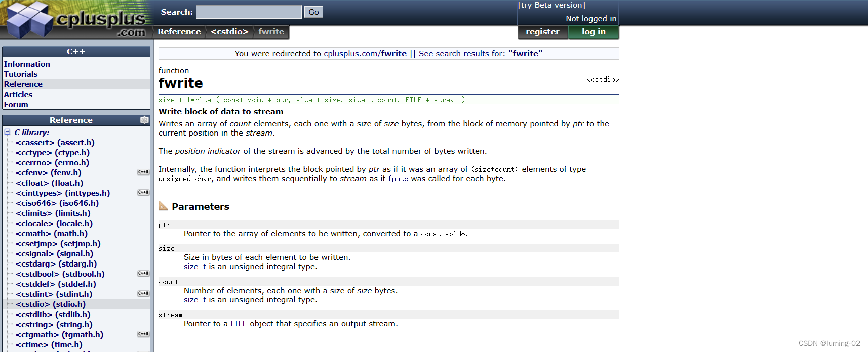
Task: Open <cstdbool> (stdbool.h) in tree
Action: tap(60, 274)
